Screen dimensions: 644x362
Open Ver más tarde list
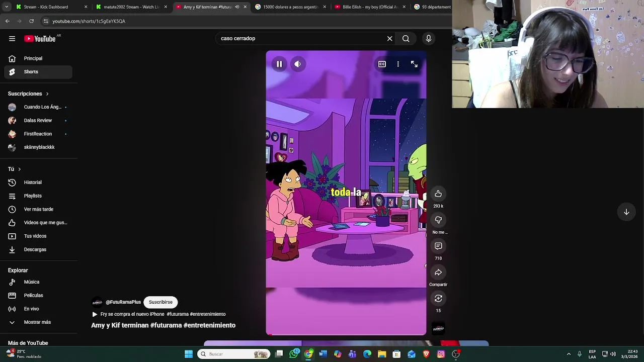point(38,209)
